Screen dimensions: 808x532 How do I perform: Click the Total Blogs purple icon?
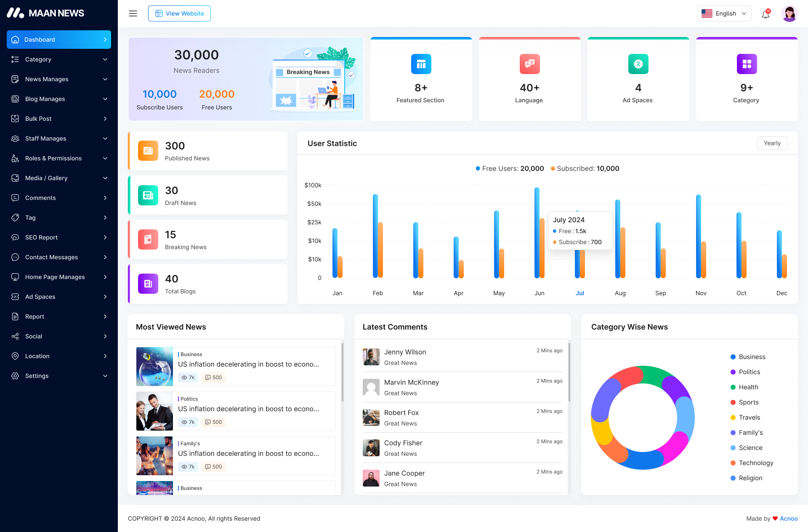tap(148, 284)
